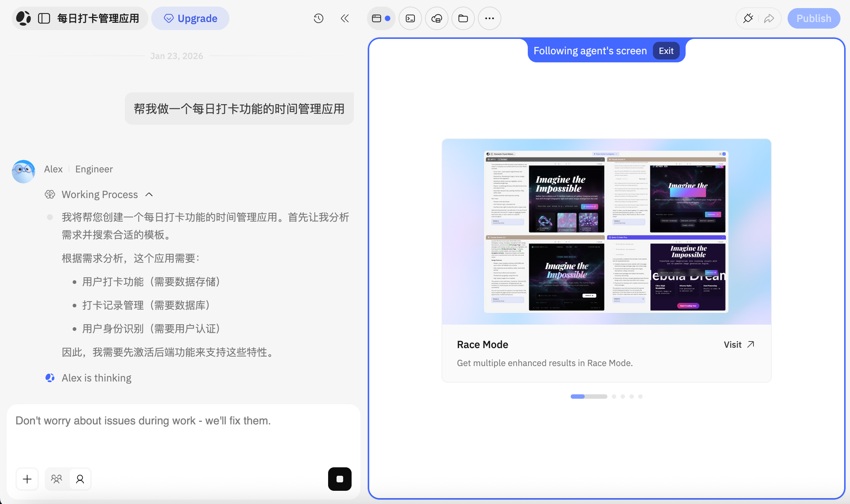Screen dimensions: 850x504
Task: Toggle the sidebar panel icon
Action: 44,18
